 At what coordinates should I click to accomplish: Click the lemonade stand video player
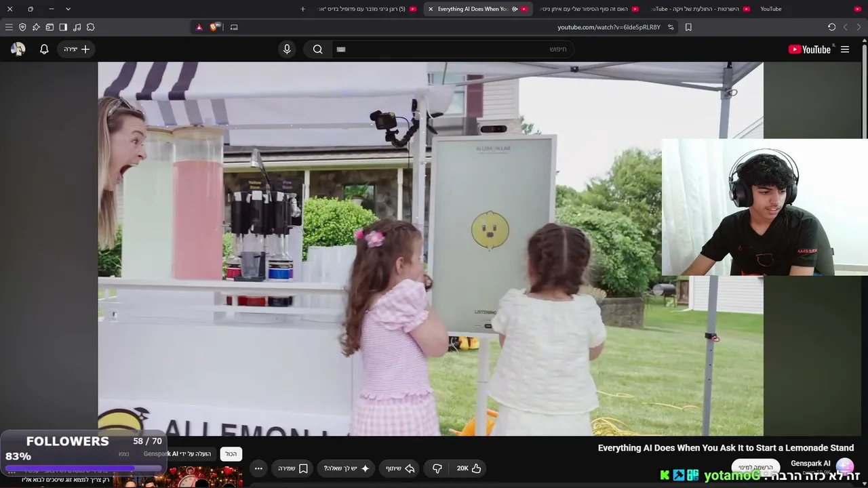pos(431,249)
